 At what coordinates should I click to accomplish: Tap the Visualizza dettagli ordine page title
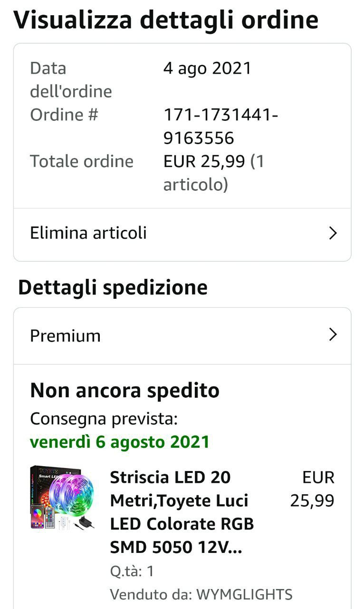click(x=166, y=20)
